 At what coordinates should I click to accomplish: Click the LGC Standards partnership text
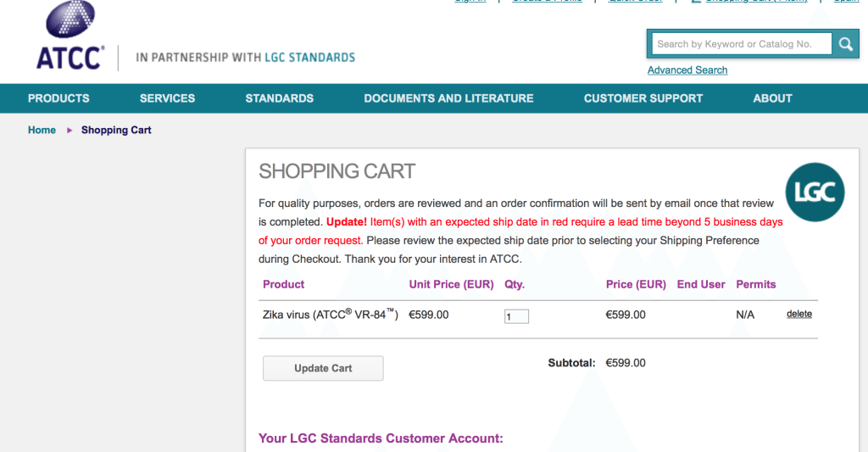click(x=245, y=58)
